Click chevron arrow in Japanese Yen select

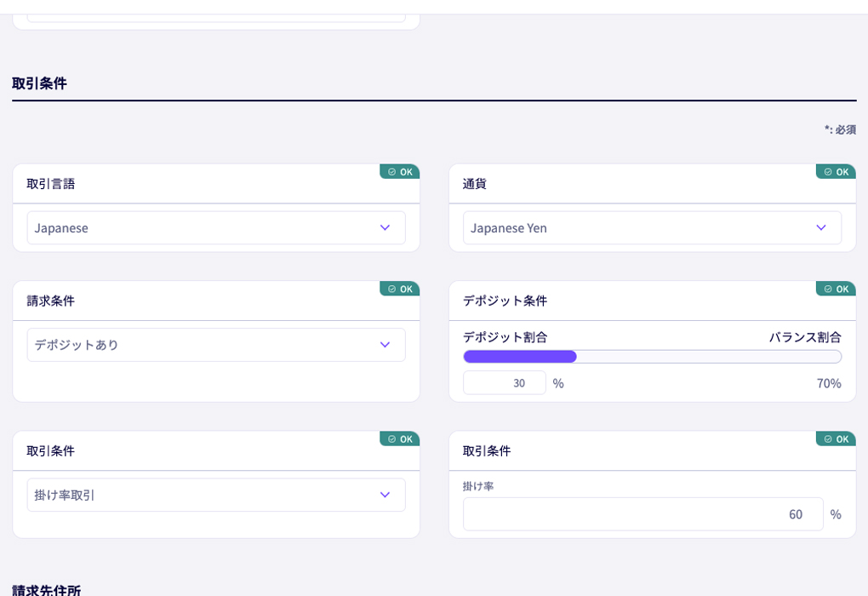(x=821, y=227)
